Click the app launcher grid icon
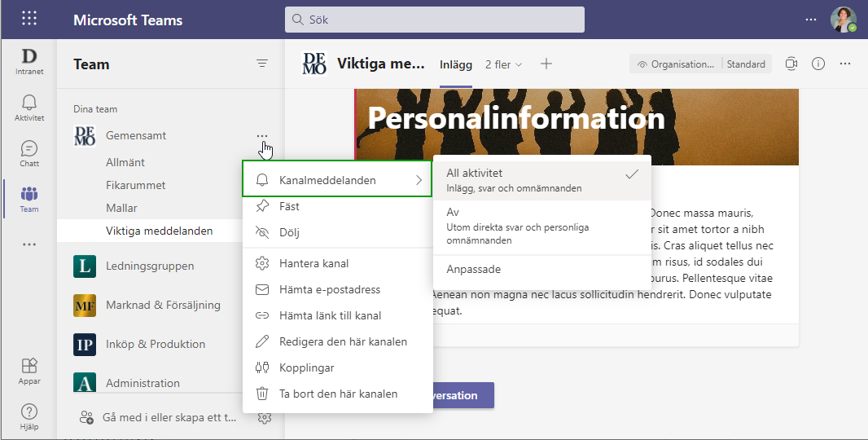 (x=29, y=19)
